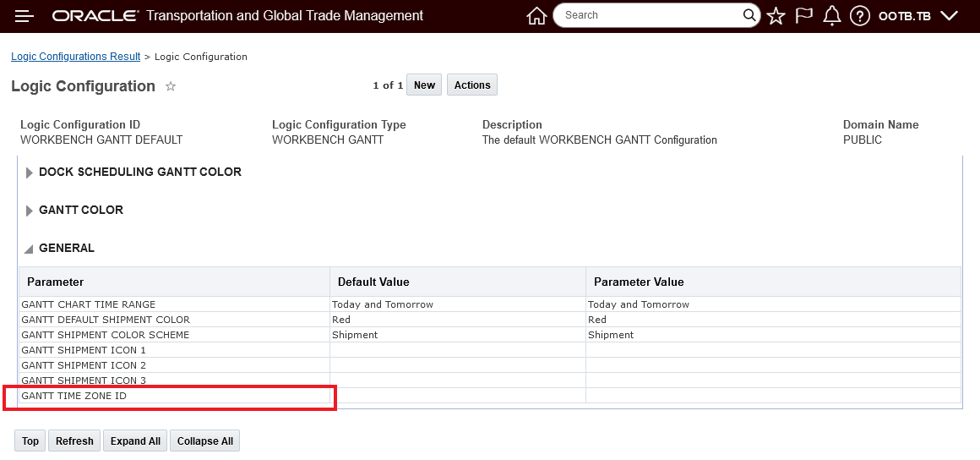Click the Top button
980x460 pixels.
coord(30,441)
